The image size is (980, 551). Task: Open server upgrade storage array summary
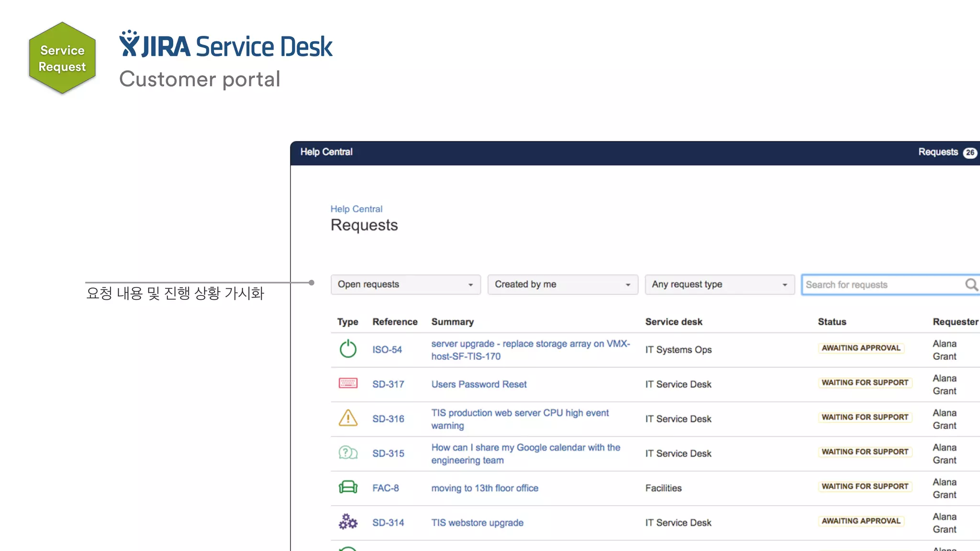531,350
